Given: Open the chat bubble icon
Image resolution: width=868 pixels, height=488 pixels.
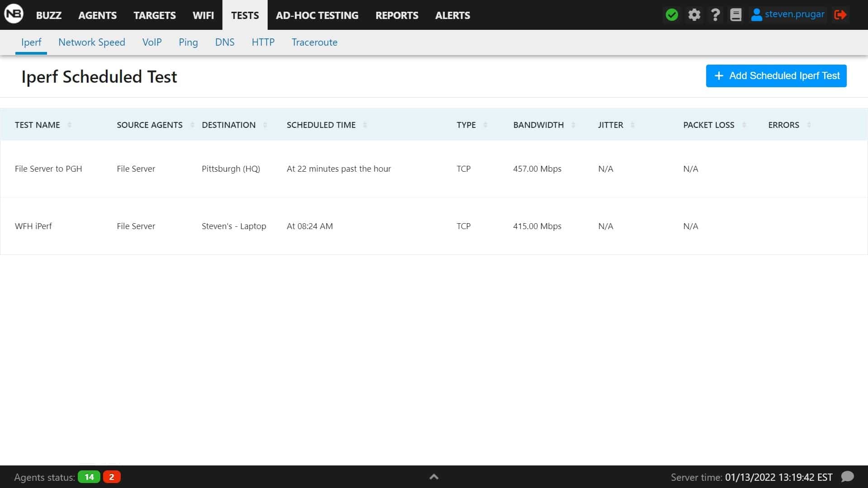Looking at the screenshot, I should (x=847, y=477).
